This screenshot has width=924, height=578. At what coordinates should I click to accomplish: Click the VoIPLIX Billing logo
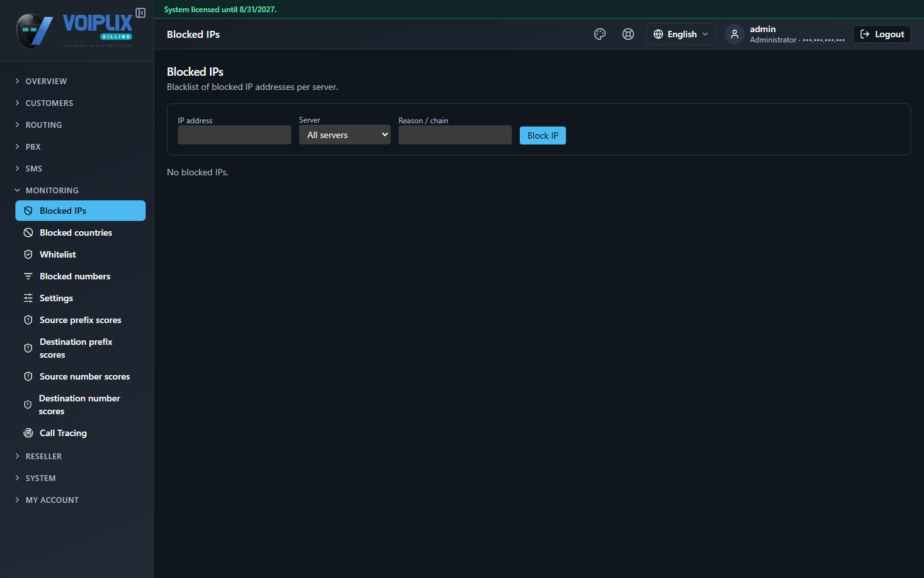pyautogui.click(x=74, y=30)
